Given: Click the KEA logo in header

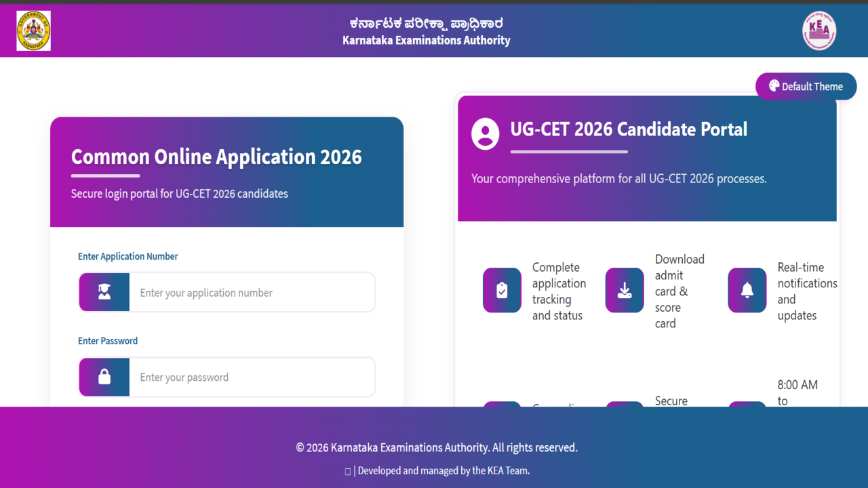Looking at the screenshot, I should (819, 30).
